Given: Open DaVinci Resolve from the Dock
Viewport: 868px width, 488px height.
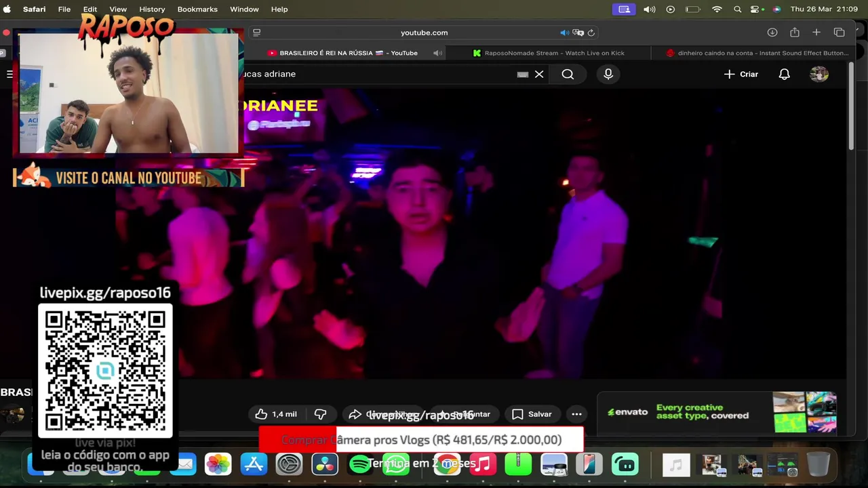Looking at the screenshot, I should click(325, 464).
